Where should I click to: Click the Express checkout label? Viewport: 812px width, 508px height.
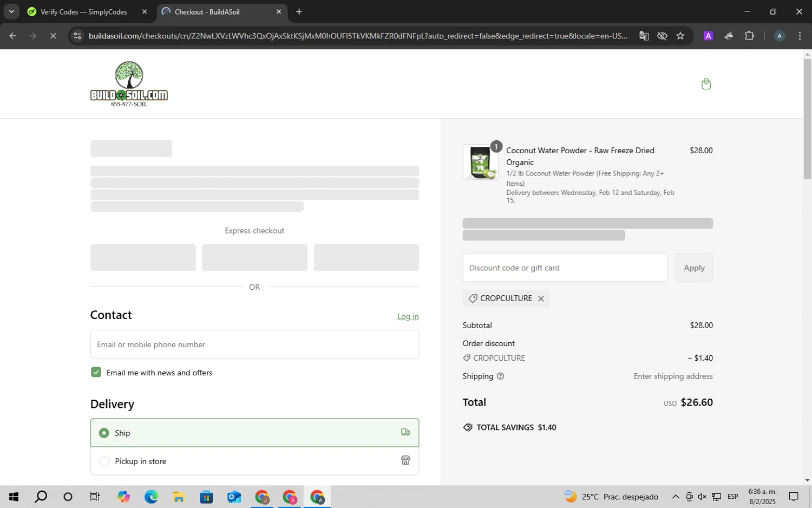click(254, 231)
